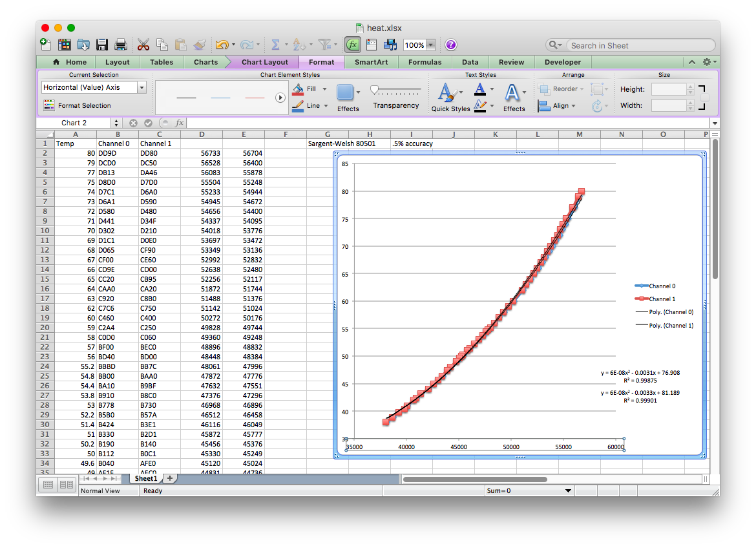Confirm formula entry with the checkmark button
756x548 pixels.
coord(149,123)
